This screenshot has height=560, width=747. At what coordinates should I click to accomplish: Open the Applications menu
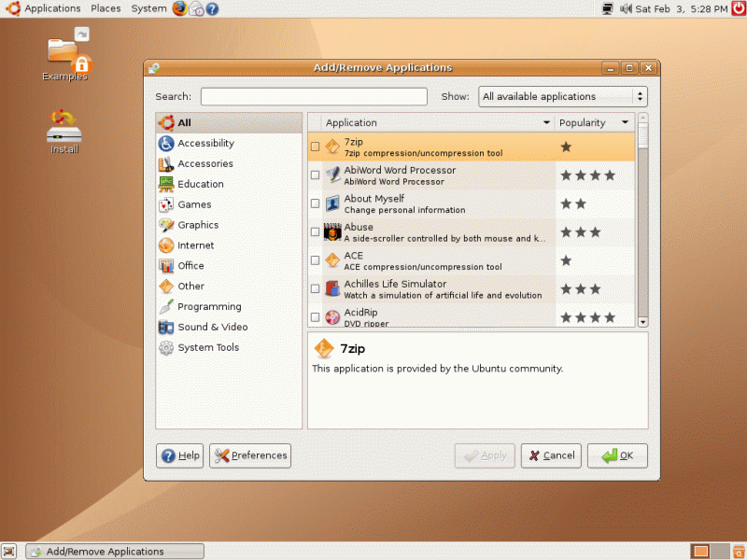(x=52, y=8)
